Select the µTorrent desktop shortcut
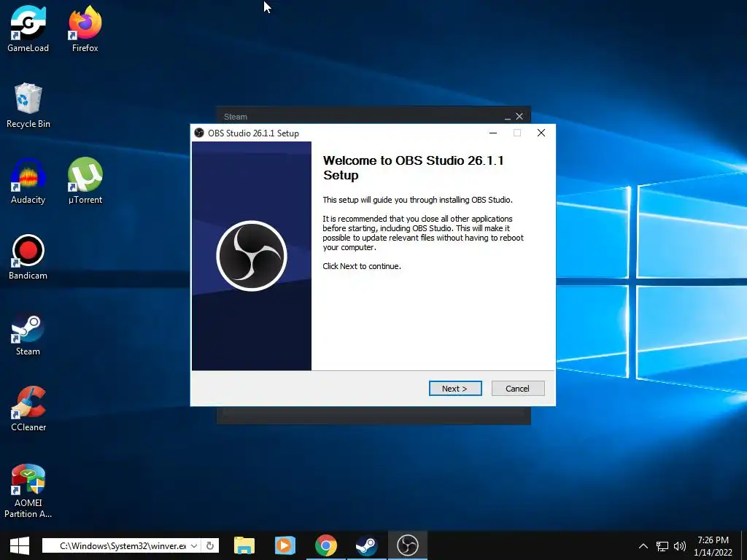The width and height of the screenshot is (747, 560). (85, 181)
